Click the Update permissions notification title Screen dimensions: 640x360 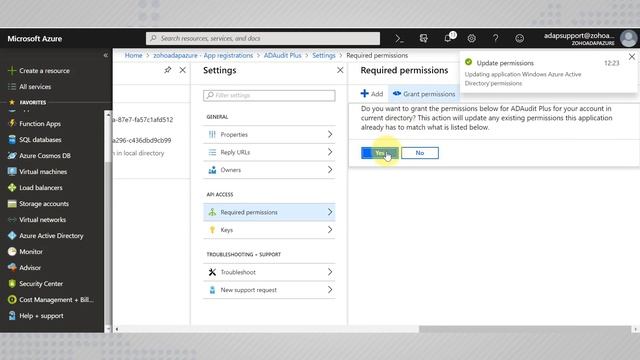tap(505, 63)
